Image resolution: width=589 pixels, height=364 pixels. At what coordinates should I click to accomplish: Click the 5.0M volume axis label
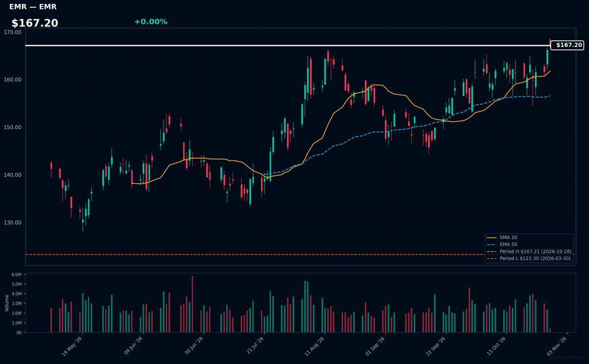[x=16, y=285]
